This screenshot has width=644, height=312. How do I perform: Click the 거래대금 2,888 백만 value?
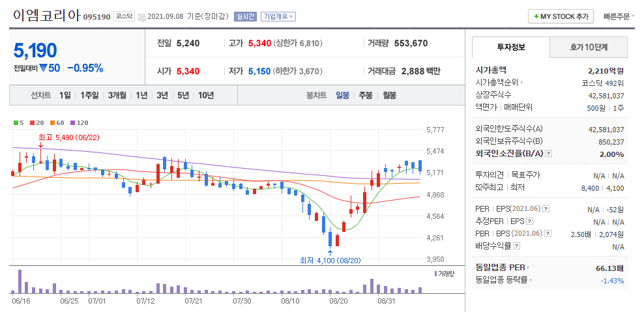[420, 72]
